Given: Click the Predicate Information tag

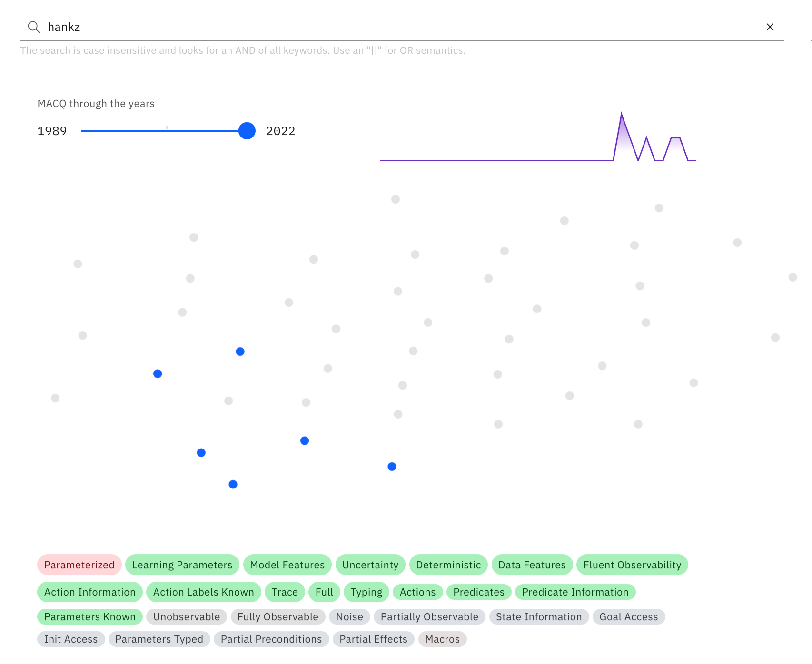Looking at the screenshot, I should 575,592.
